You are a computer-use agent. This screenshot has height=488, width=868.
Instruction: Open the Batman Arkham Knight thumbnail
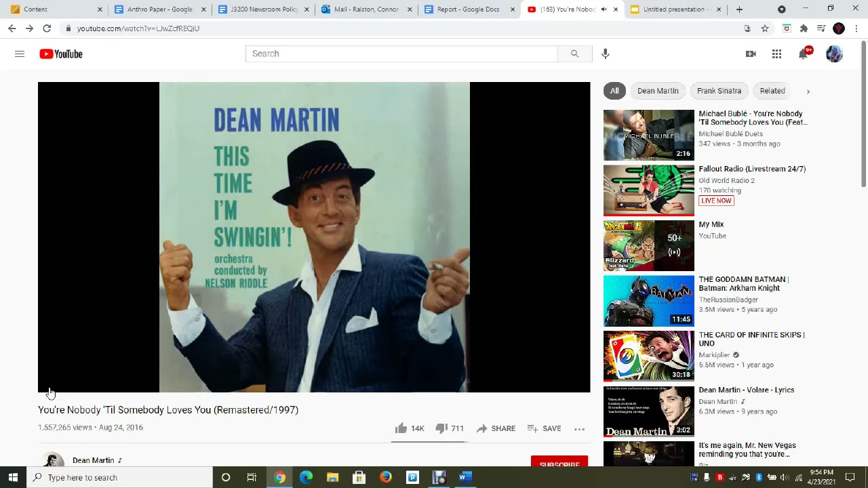649,301
